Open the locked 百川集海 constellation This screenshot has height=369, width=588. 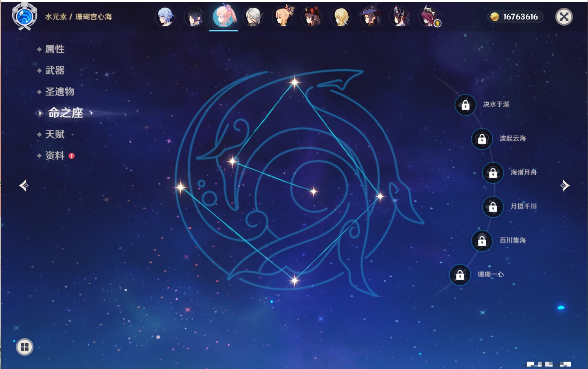(x=482, y=241)
